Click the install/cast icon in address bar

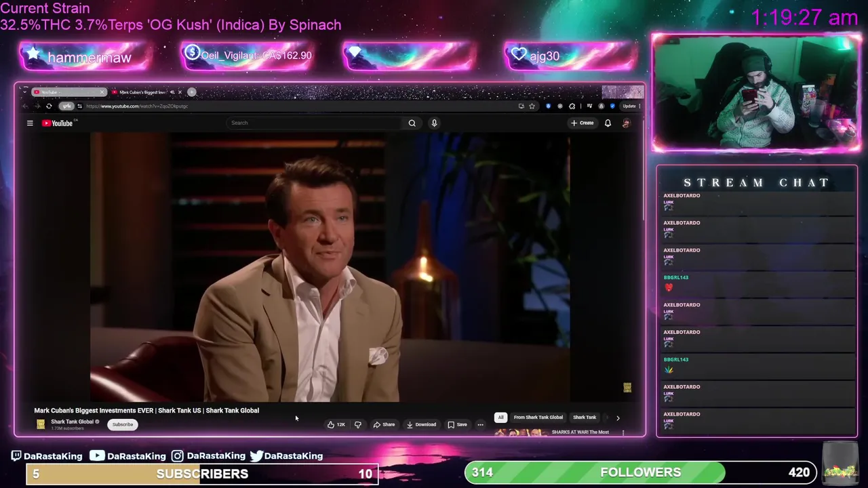[521, 106]
